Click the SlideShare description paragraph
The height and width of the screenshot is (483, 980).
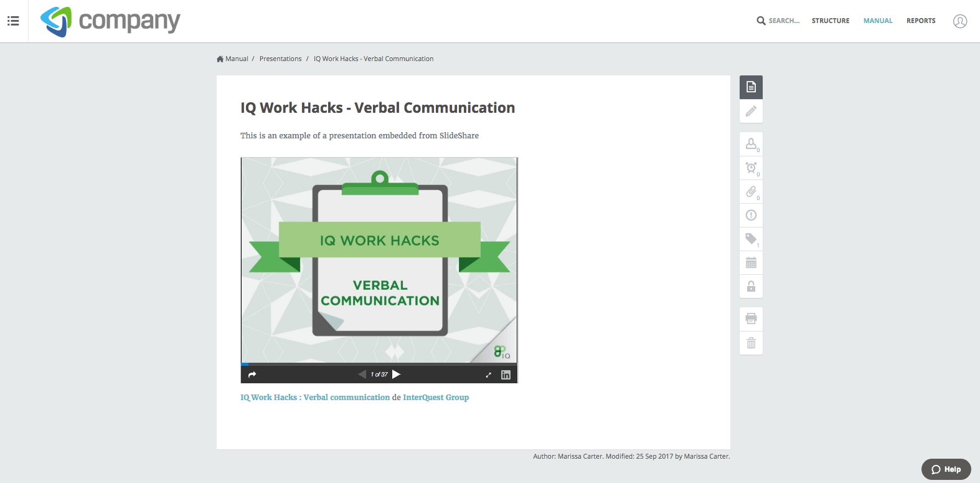coord(359,135)
